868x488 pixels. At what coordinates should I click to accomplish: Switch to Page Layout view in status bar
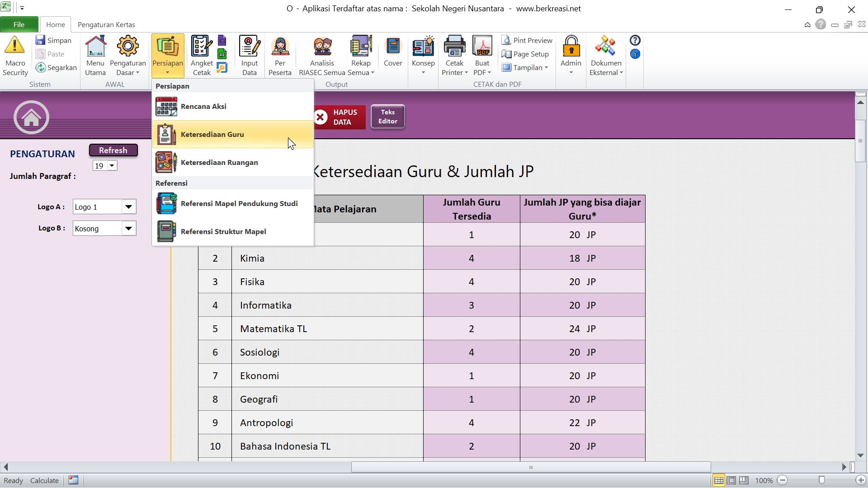pos(731,480)
